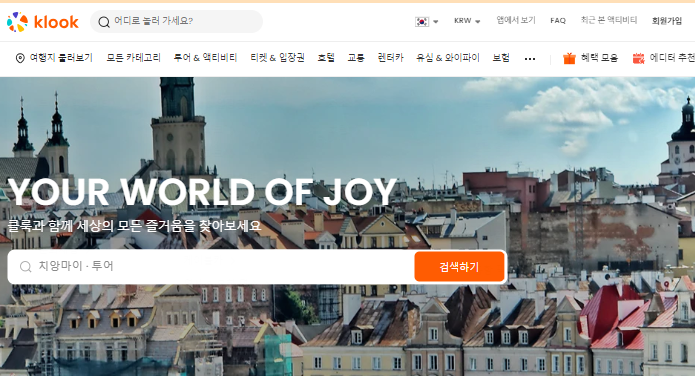Click the orange '검색하기' button

[459, 266]
